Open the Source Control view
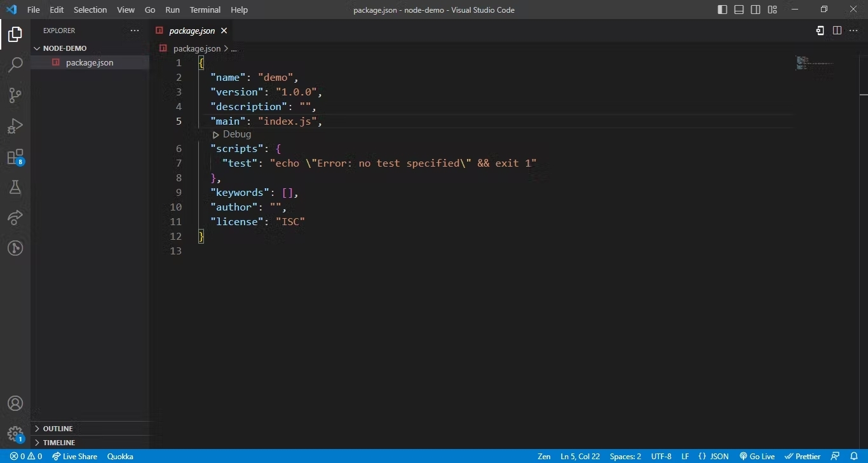 tap(15, 95)
